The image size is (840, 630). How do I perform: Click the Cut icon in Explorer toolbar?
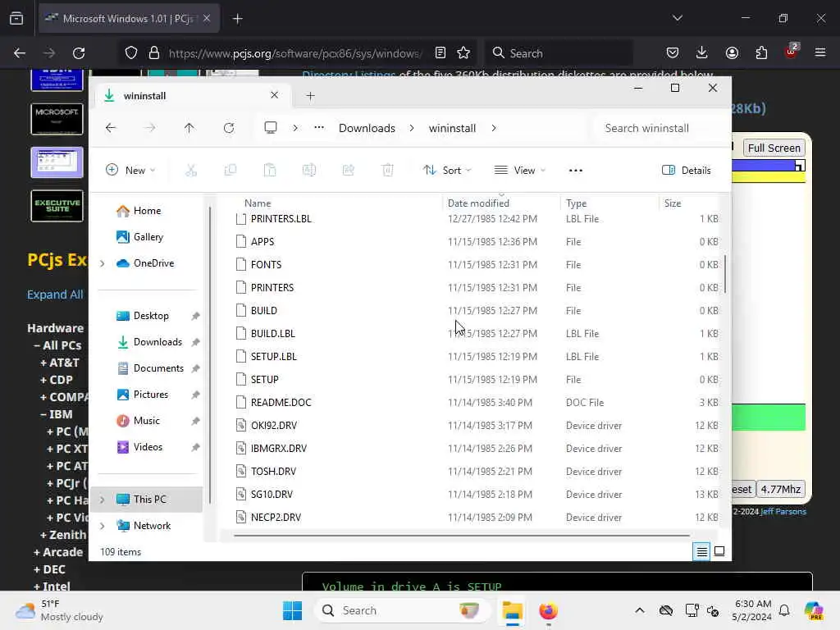191,171
